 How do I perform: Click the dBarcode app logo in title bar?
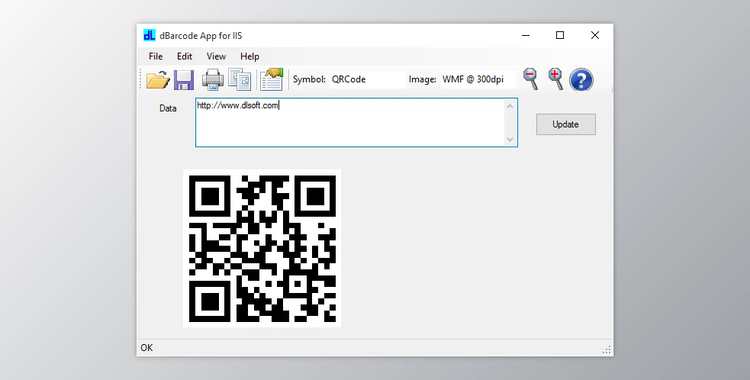tap(149, 35)
